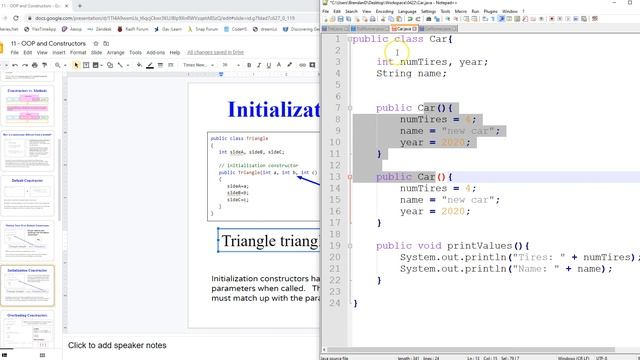Click Notepad++ horizontal scrollbar
The width and height of the screenshot is (640, 360).
click(471, 350)
